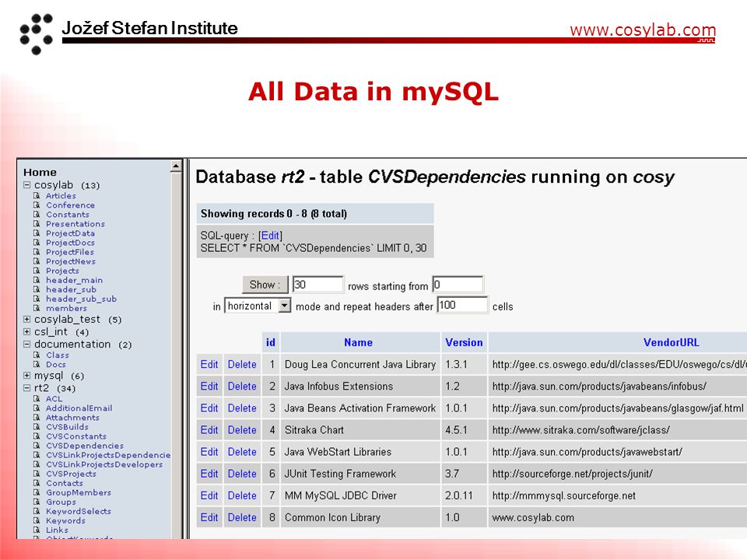747x560 pixels.
Task: Open the www.cosylab.com link in header
Action: click(x=643, y=30)
